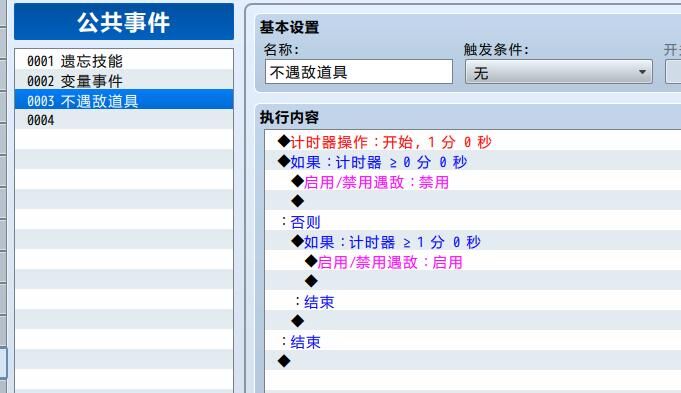The image size is (681, 393).
Task: Select the last empty command line
Action: pos(473,361)
